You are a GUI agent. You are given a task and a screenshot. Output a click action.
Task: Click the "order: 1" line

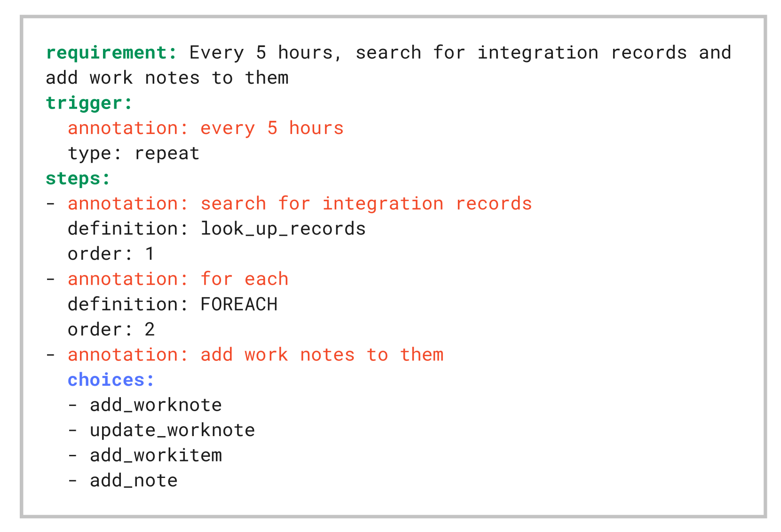click(x=111, y=254)
